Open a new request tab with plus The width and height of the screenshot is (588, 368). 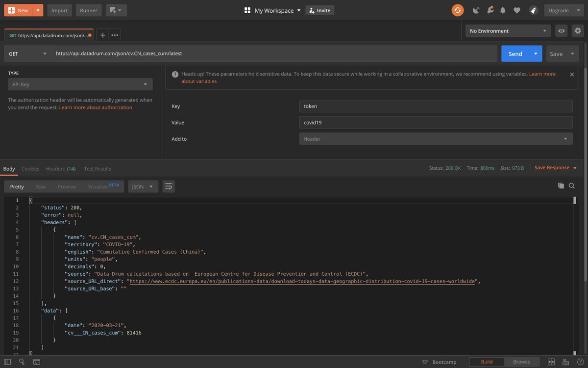(102, 35)
